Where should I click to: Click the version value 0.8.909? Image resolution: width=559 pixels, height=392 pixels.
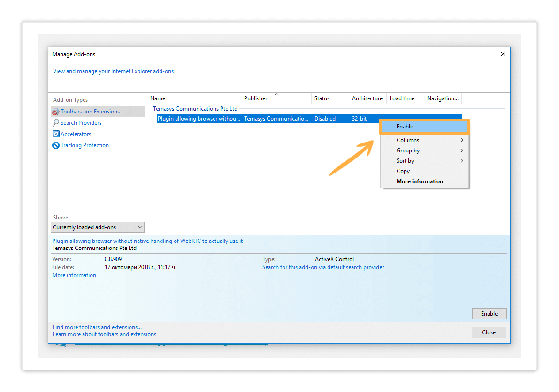click(x=113, y=259)
